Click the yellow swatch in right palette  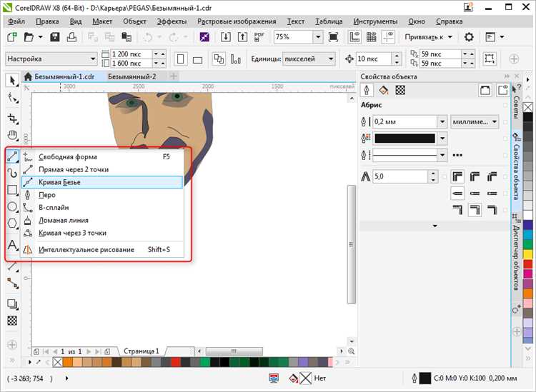coord(528,254)
